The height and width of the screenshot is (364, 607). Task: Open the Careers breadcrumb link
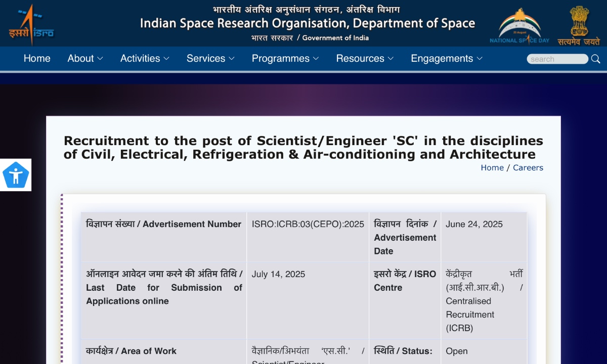pos(528,167)
